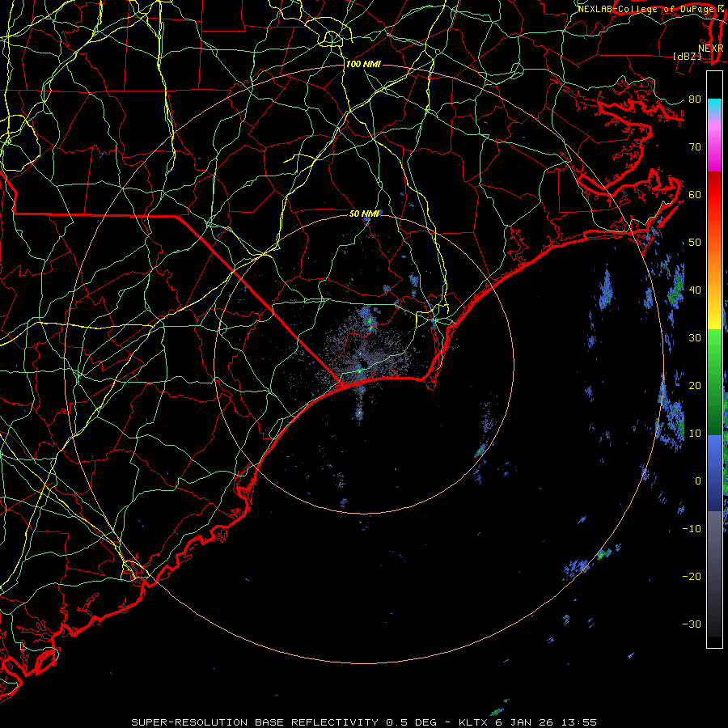Click the 80 dBZ scale value
Screen dimensions: 728x728
tap(695, 99)
